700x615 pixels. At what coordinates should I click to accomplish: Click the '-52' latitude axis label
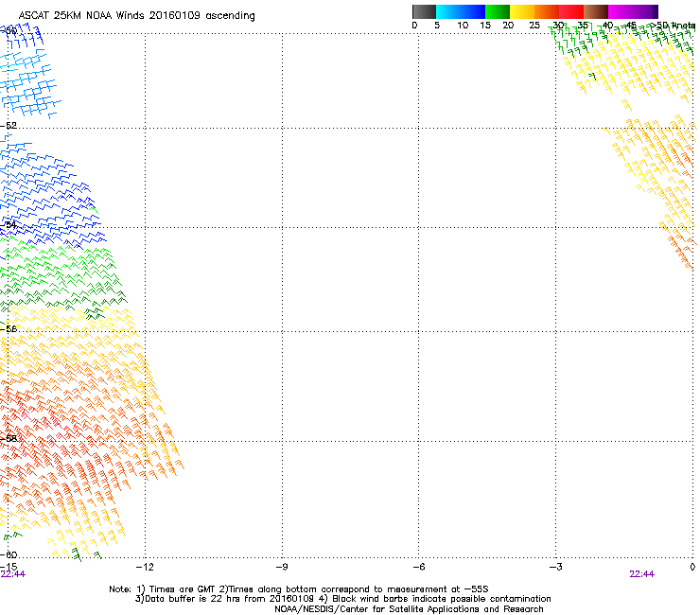click(x=9, y=126)
